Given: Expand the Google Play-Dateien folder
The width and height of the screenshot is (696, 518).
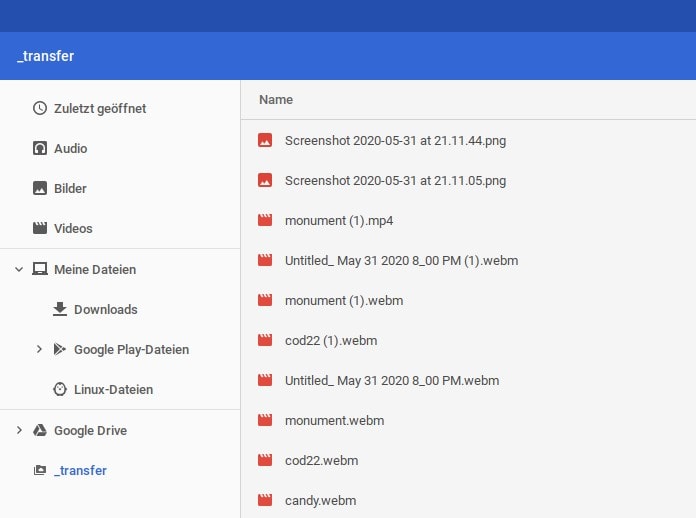Looking at the screenshot, I should click(x=39, y=349).
